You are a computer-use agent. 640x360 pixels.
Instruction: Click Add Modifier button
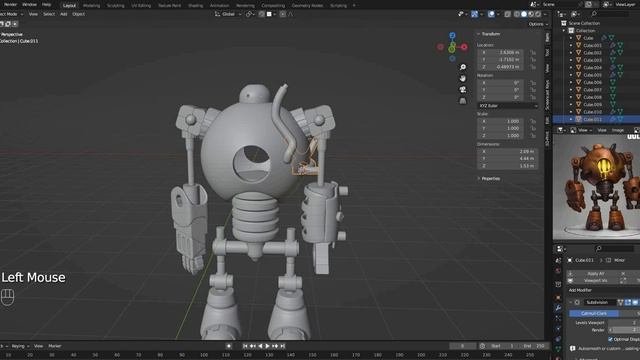click(580, 290)
